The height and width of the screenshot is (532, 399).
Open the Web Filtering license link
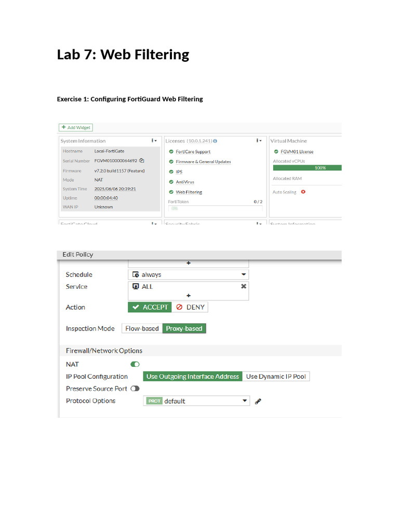click(x=189, y=192)
